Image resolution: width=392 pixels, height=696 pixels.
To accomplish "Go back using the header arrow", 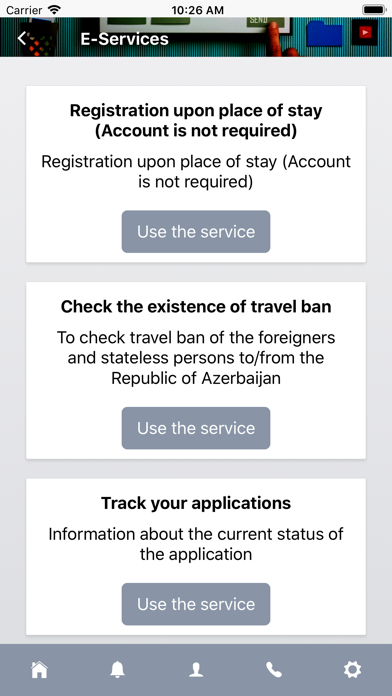I will coord(22,39).
